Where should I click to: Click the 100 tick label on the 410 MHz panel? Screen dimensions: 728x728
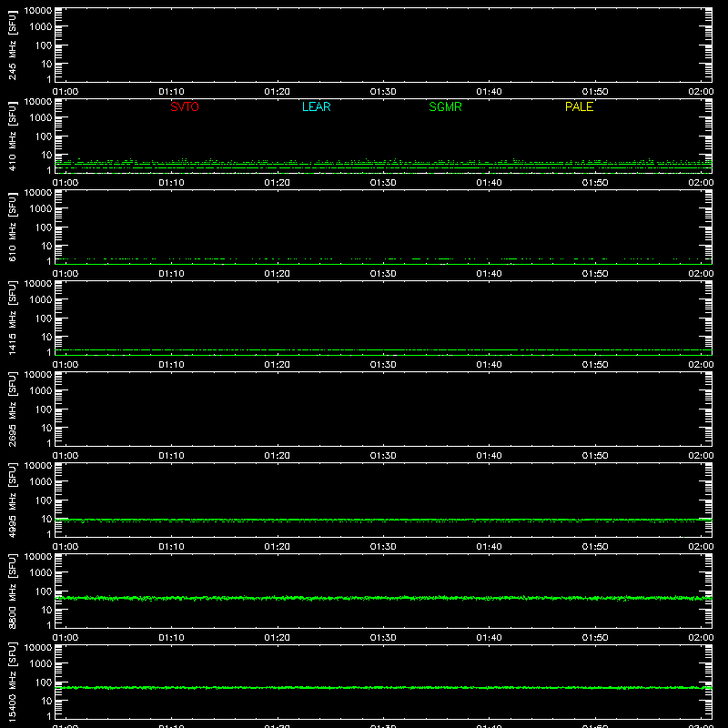[44, 136]
